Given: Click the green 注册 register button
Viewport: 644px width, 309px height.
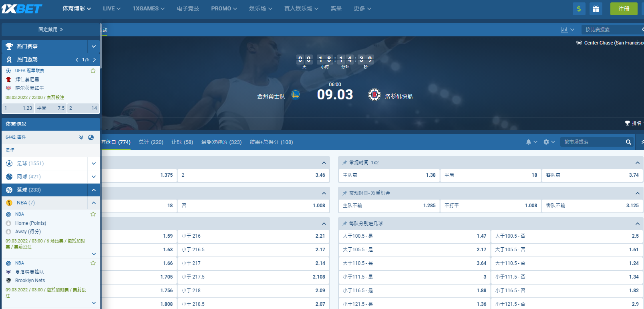Looking at the screenshot, I should pyautogui.click(x=624, y=9).
